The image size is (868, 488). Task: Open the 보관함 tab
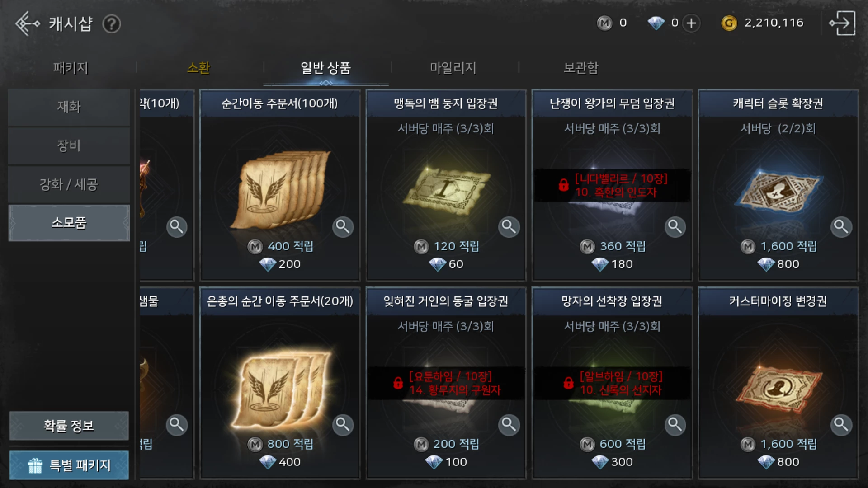(581, 68)
